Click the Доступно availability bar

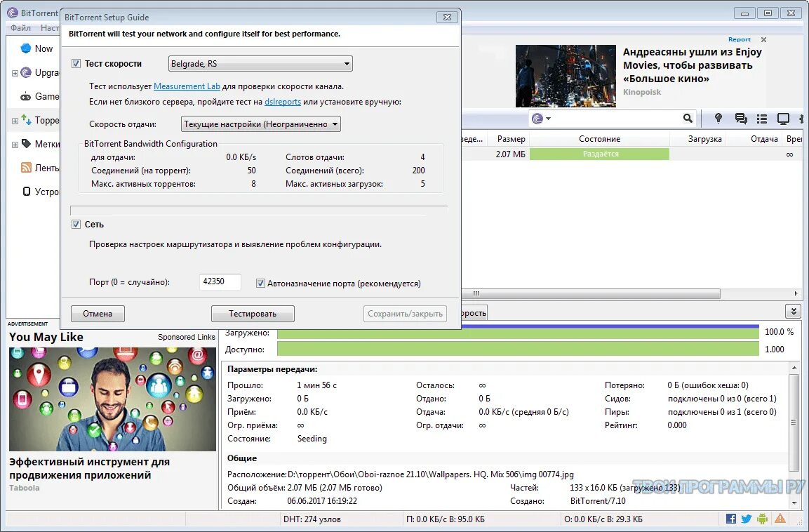518,350
